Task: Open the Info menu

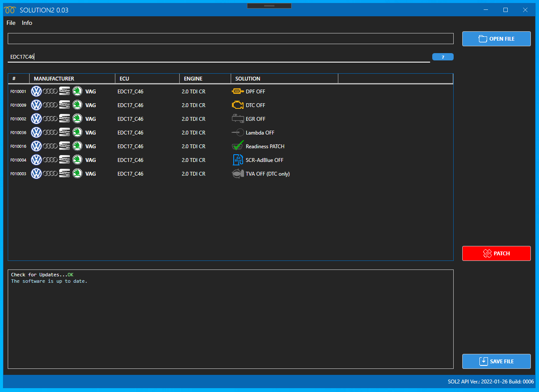Action: coord(27,23)
